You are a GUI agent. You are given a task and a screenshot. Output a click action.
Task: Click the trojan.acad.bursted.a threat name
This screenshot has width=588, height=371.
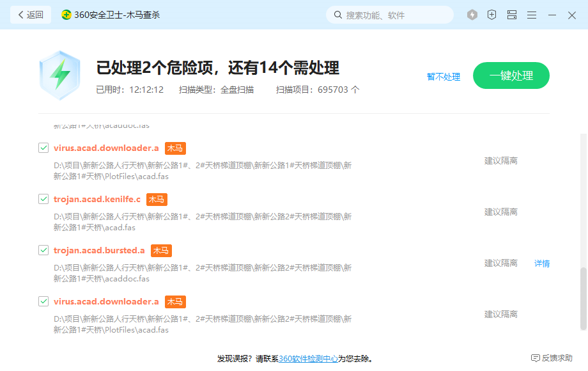pyautogui.click(x=99, y=251)
